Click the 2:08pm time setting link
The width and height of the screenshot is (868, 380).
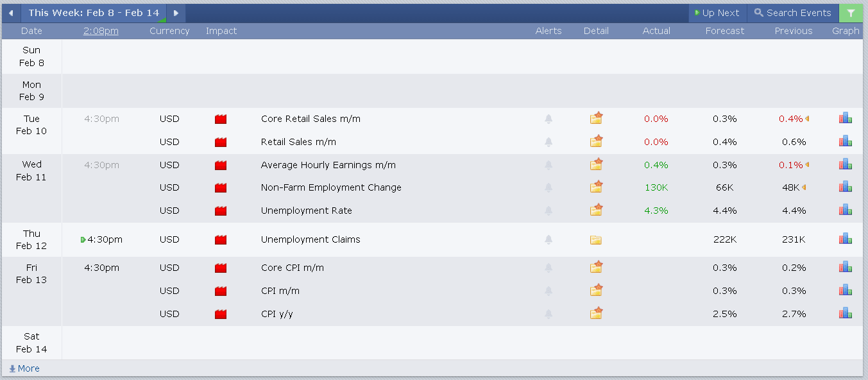coord(101,31)
